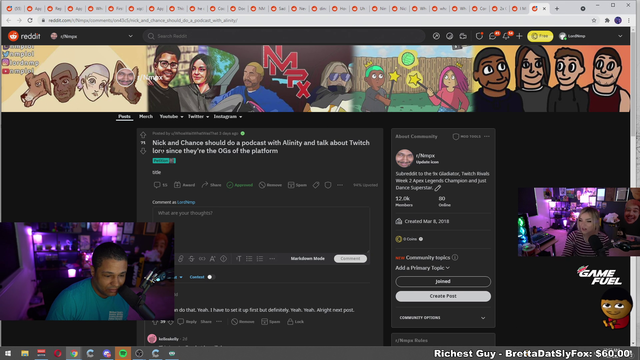Image resolution: width=640 pixels, height=360 pixels.
Task: Upvote the Nick and Chance podcast post
Action: point(143,135)
